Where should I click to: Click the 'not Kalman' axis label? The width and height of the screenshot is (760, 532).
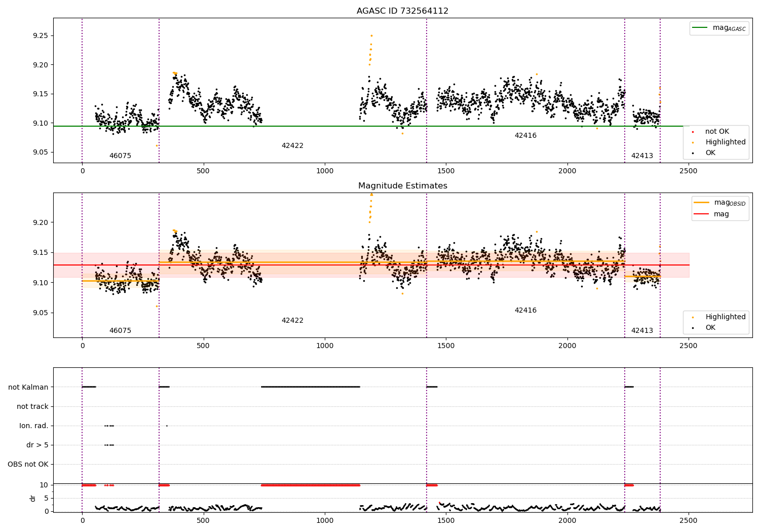pyautogui.click(x=28, y=388)
